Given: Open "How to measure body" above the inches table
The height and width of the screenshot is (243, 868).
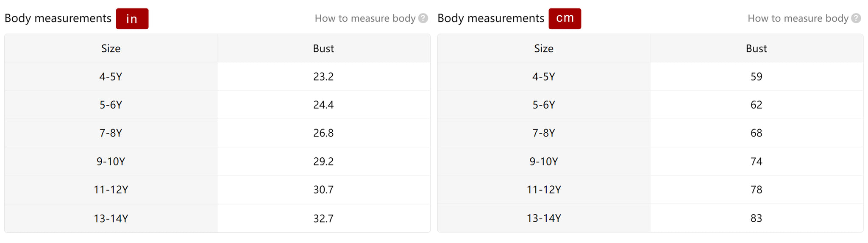Looking at the screenshot, I should coord(365,18).
